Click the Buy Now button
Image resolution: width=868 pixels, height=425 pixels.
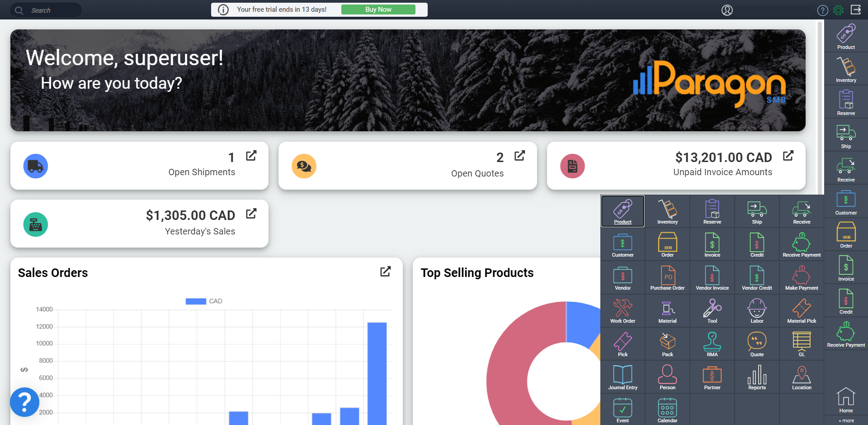click(x=378, y=10)
